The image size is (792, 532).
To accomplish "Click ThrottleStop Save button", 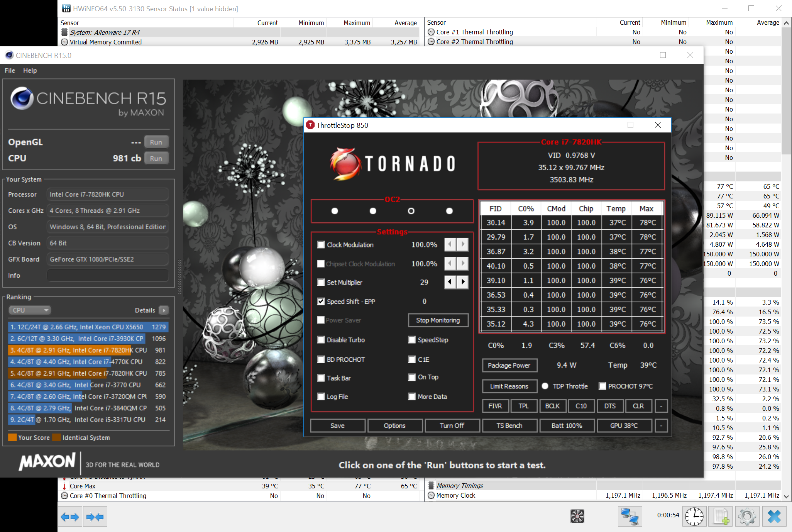I will [337, 425].
